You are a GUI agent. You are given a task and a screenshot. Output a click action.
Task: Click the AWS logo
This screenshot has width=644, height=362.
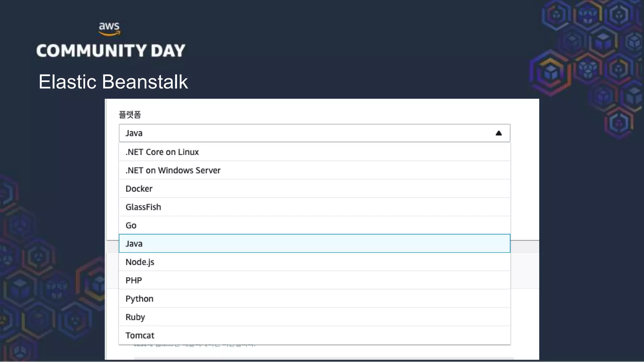(109, 29)
